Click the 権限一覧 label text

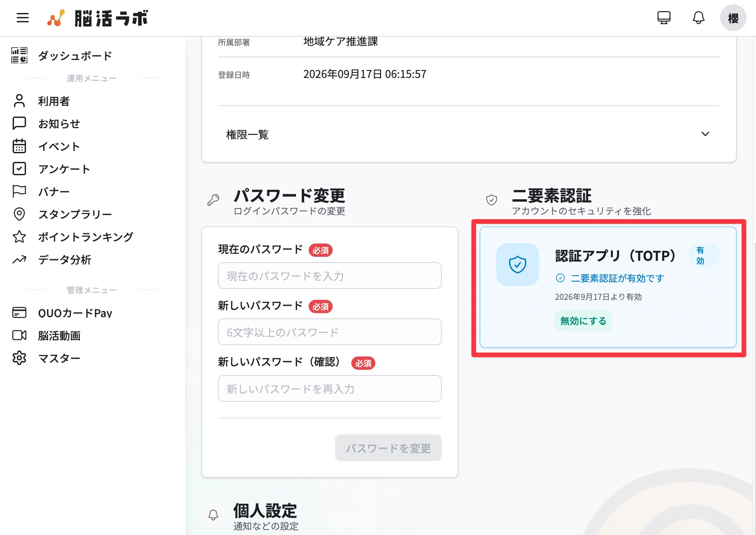coord(247,135)
